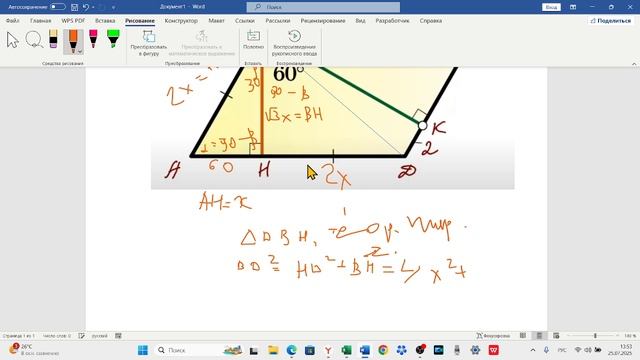Open File Explorer from taskbar
640x360 pixels.
273,350
